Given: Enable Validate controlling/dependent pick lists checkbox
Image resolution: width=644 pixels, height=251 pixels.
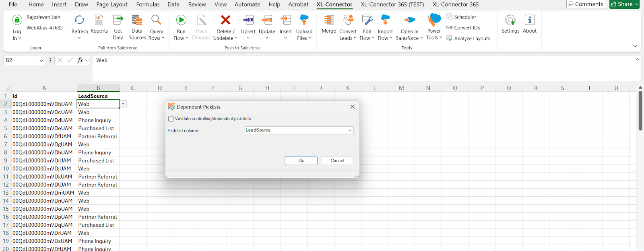Looking at the screenshot, I should point(171,119).
